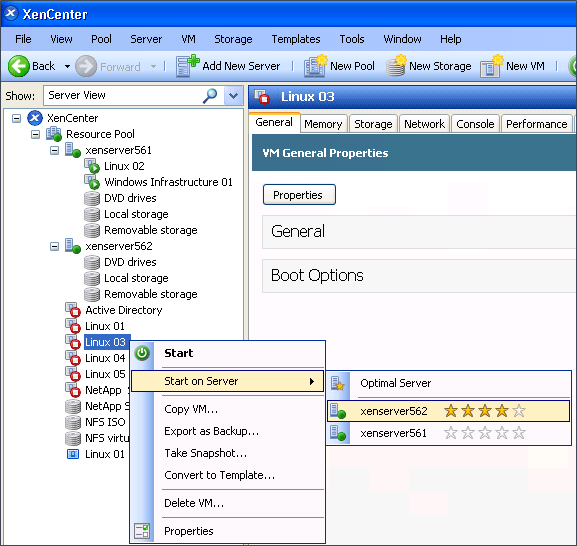Click the Properties button in General tab
The height and width of the screenshot is (546, 577).
tap(299, 195)
